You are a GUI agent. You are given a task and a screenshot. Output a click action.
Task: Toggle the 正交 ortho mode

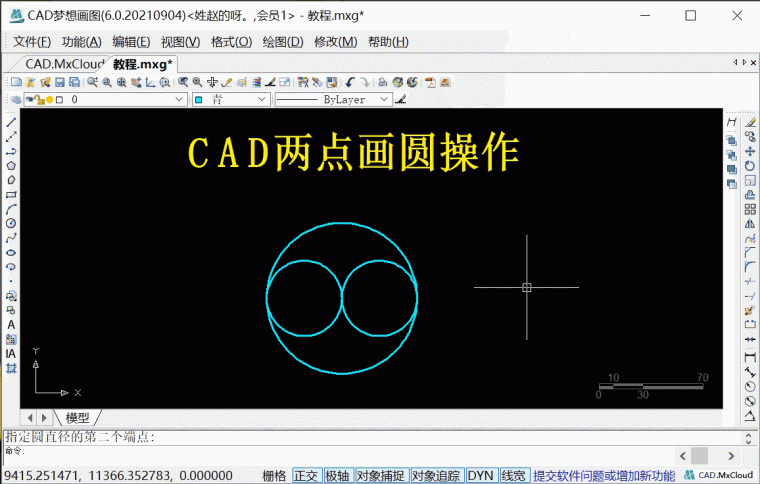[306, 476]
